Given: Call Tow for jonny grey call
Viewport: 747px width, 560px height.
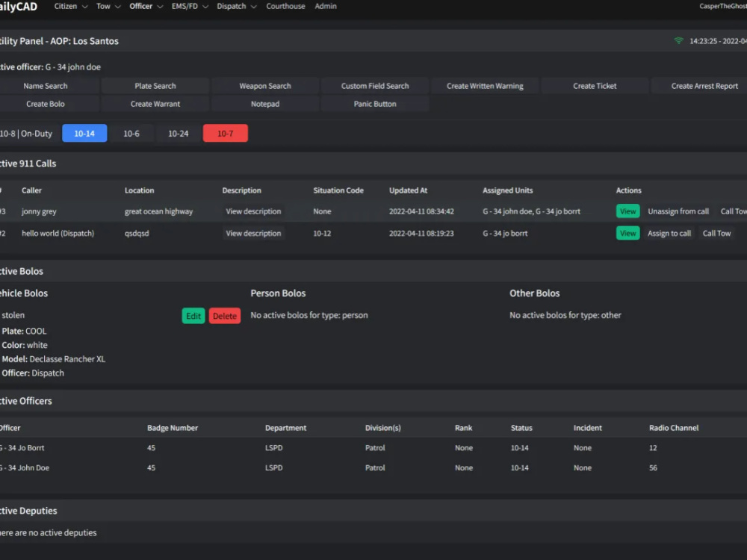Looking at the screenshot, I should (733, 211).
